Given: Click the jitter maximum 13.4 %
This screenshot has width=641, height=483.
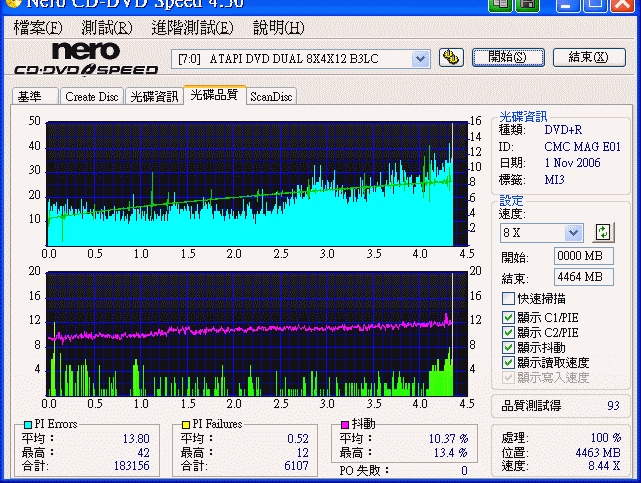Looking at the screenshot, I should [x=450, y=453].
